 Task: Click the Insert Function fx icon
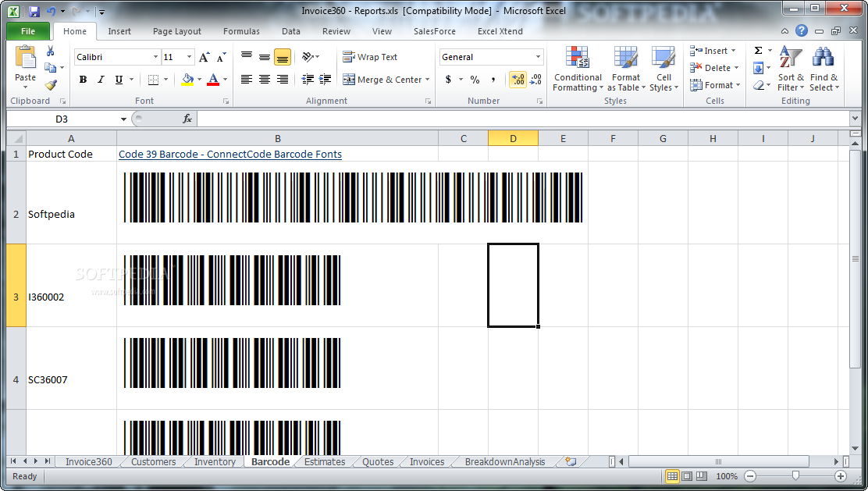point(187,119)
